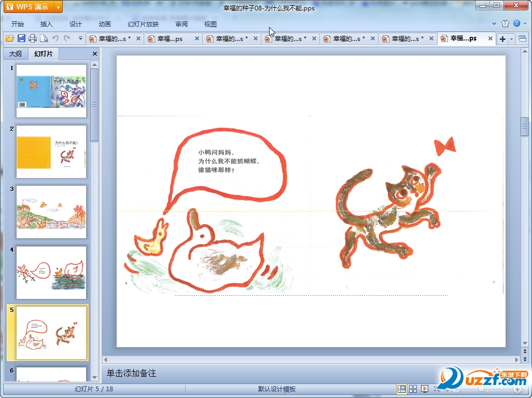Click horizontal scrollbar right arrow
Viewport: 532px width, 398px height.
point(517,359)
